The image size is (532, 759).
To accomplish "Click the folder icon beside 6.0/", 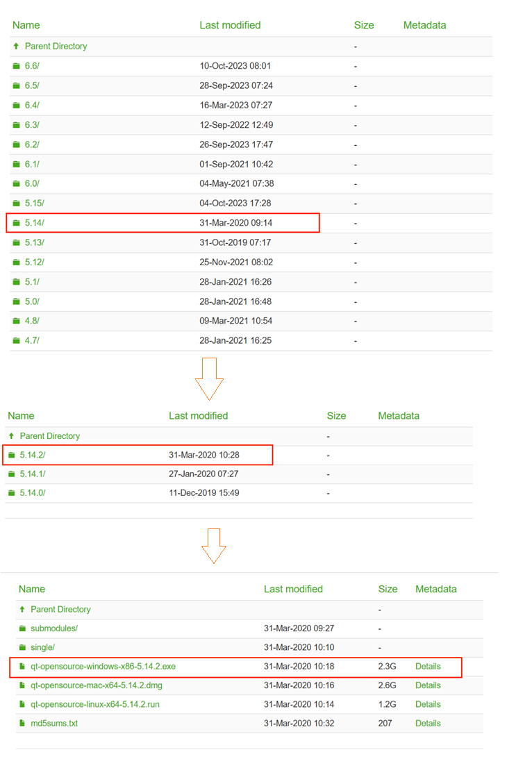I will pyautogui.click(x=17, y=183).
